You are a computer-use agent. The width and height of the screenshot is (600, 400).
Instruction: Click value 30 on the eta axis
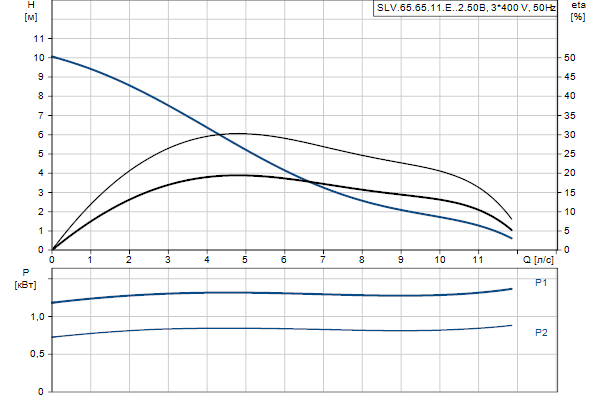568,135
